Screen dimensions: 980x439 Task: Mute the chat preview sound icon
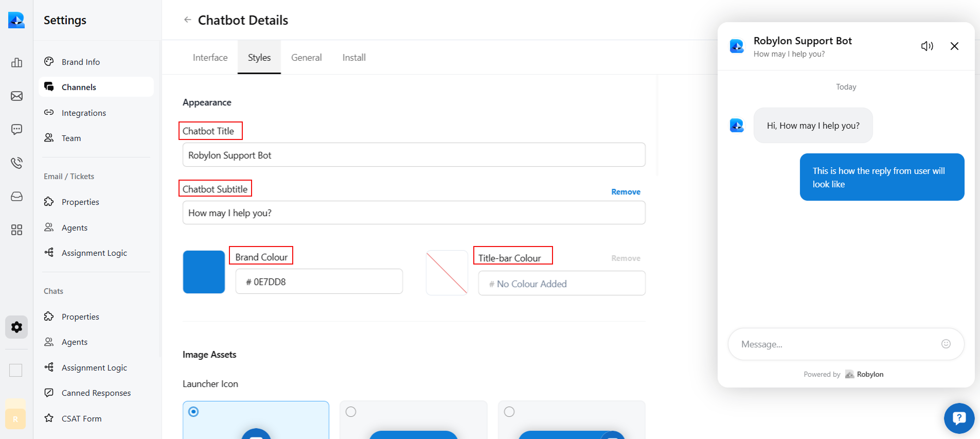(927, 46)
